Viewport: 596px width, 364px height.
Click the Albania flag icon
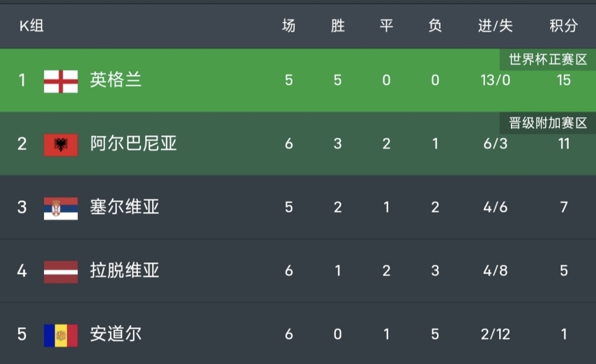click(61, 144)
